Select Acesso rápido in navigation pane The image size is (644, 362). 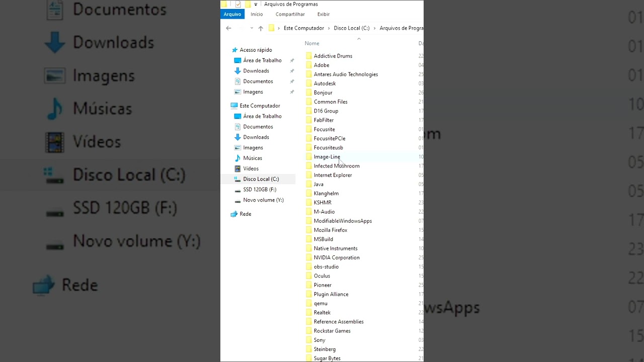coord(256,50)
